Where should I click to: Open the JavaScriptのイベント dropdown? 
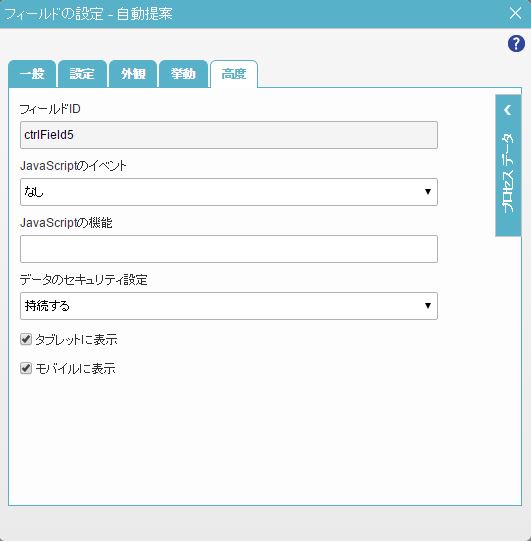(x=229, y=192)
